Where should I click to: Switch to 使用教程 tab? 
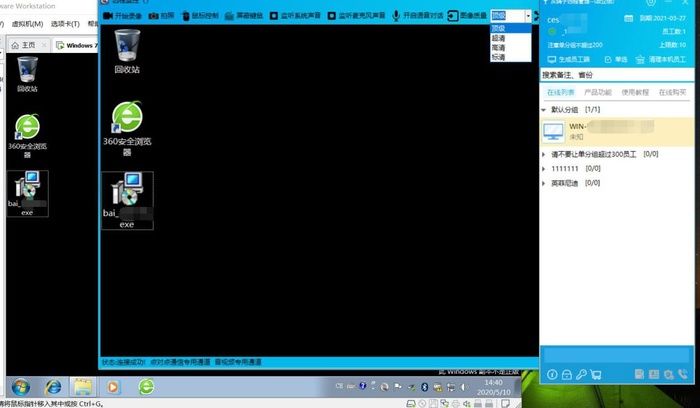point(635,92)
